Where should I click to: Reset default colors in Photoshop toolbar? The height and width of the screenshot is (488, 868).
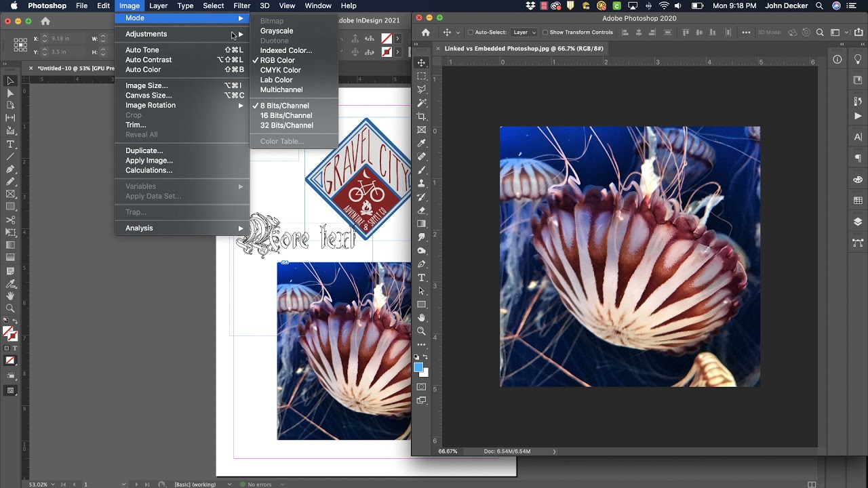[x=416, y=357]
